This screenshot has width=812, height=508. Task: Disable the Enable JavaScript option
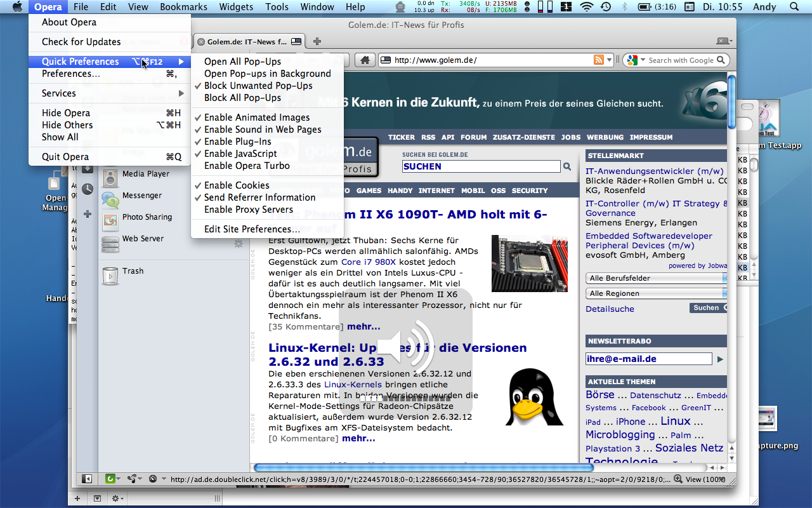[x=240, y=154]
